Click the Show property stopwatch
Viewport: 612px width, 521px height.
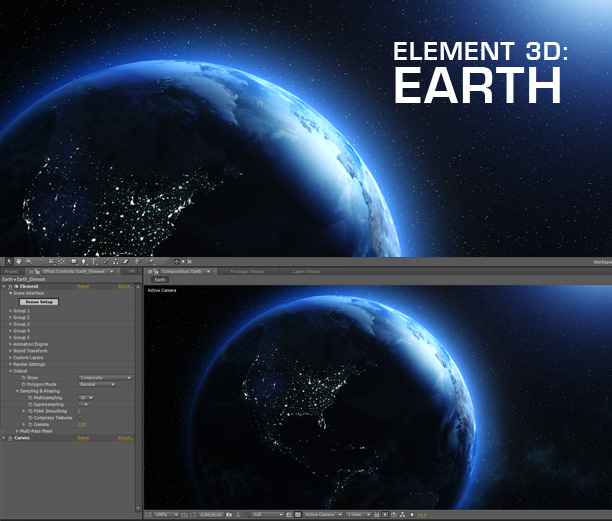(24, 377)
